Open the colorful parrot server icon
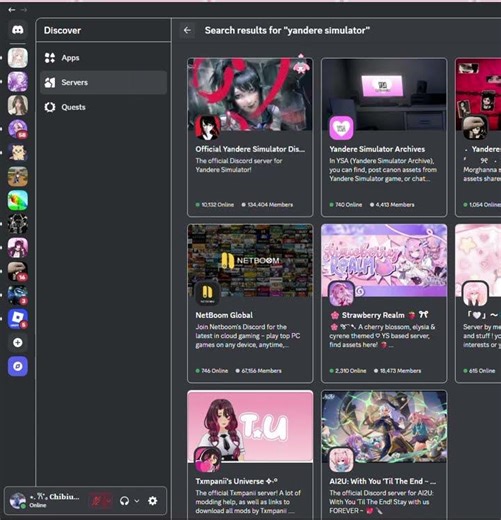This screenshot has height=520, width=501. pos(18,200)
